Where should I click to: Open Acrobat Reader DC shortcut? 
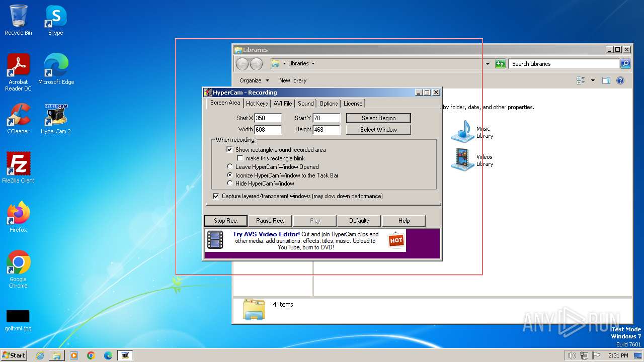click(18, 72)
